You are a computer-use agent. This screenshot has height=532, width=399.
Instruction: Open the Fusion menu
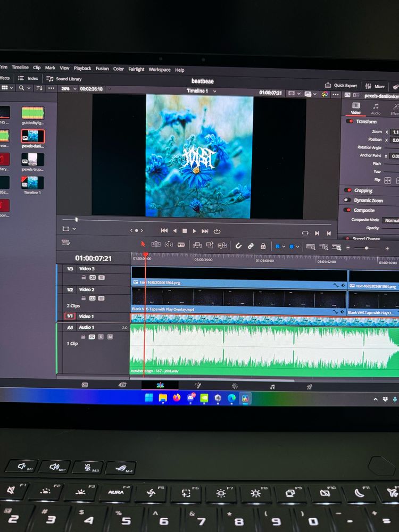tap(102, 69)
